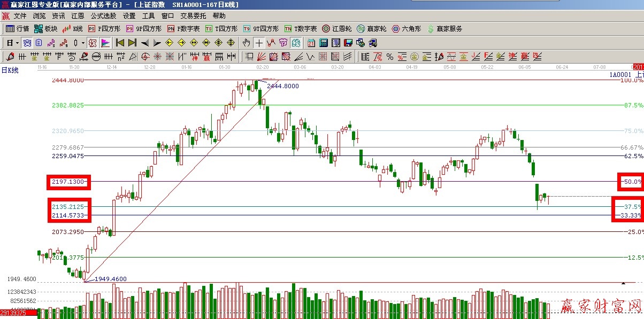The width and height of the screenshot is (644, 319).
Task: Select the percent (%) line tool
Action: tap(389, 57)
